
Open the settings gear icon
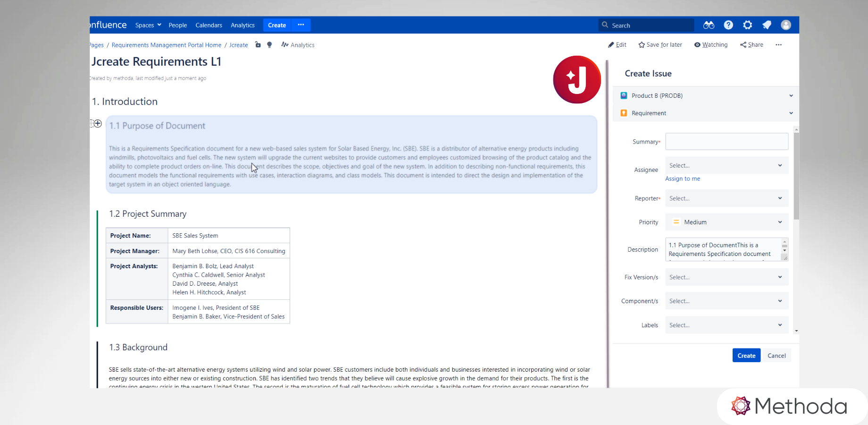point(748,25)
